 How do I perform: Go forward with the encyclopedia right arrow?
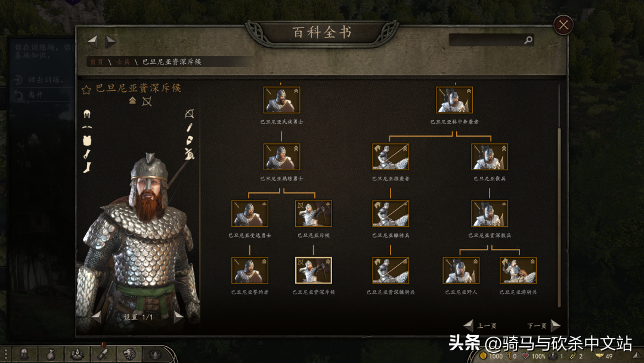[110, 41]
